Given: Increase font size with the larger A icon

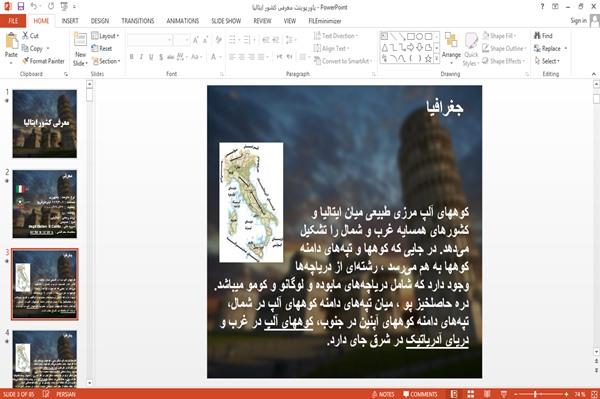Looking at the screenshot, I should pos(196,40).
